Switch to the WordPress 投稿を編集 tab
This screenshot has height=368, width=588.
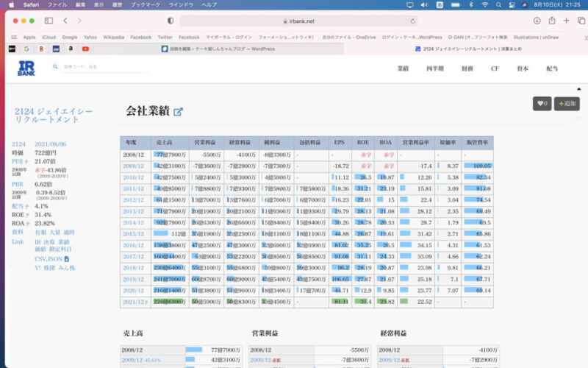coord(218,49)
